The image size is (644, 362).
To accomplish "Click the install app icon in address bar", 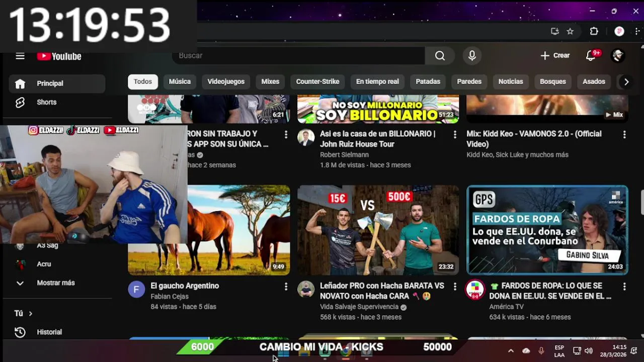I will click(x=555, y=31).
